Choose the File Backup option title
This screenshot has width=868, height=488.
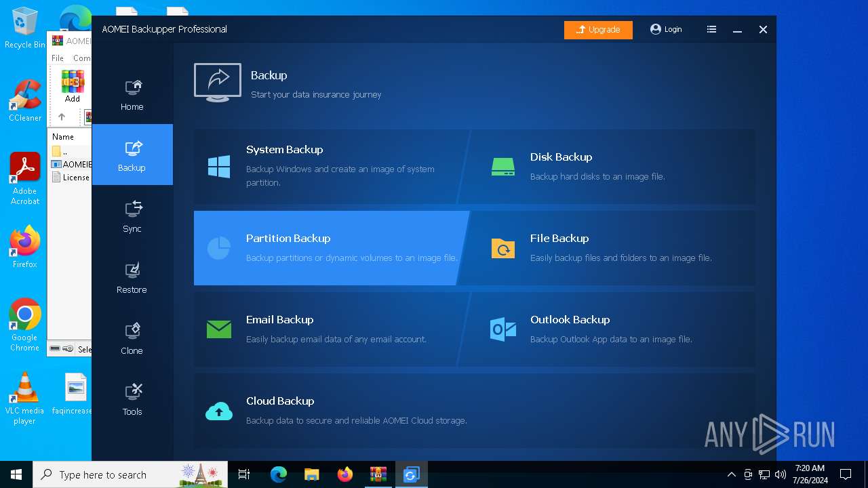559,239
